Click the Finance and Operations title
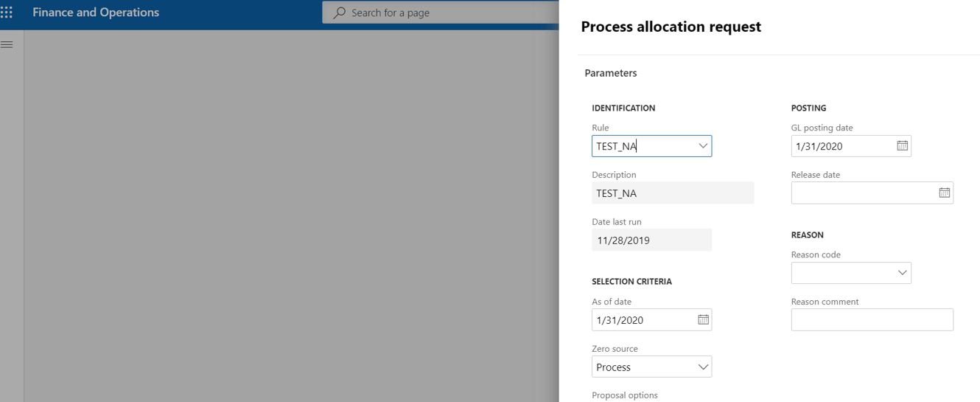 coord(96,13)
